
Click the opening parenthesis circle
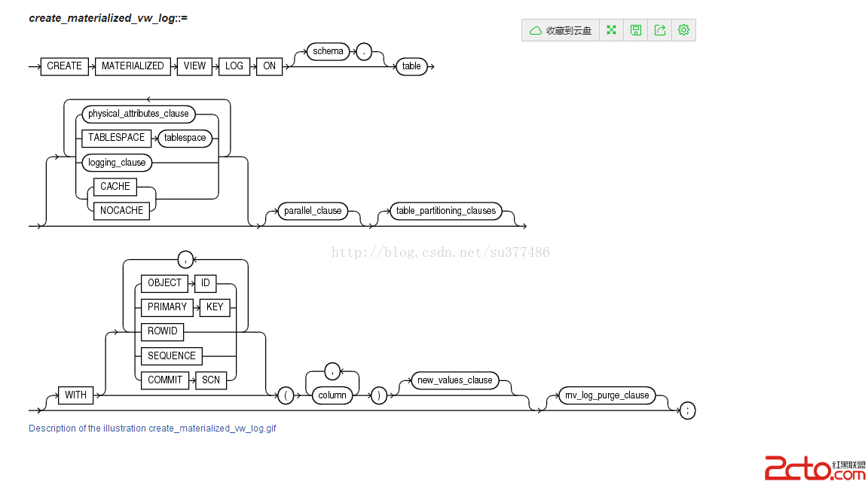coord(286,395)
